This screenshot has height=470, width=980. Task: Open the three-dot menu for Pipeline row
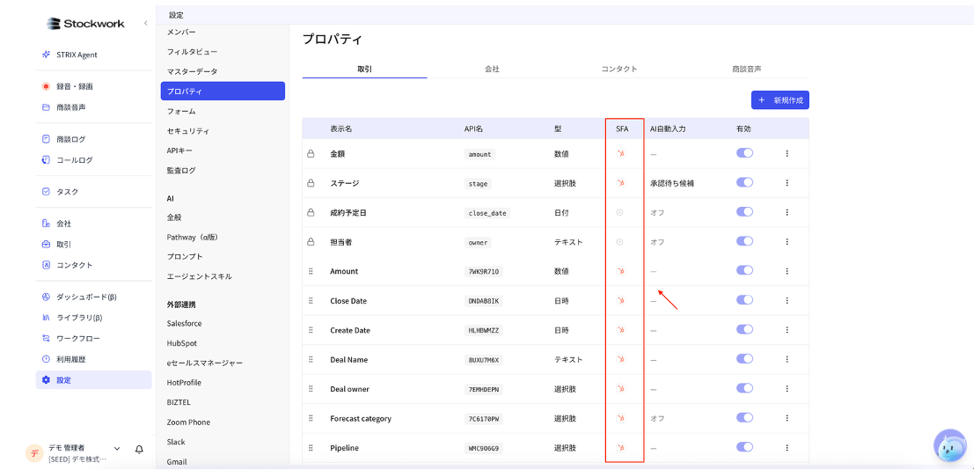click(x=786, y=447)
